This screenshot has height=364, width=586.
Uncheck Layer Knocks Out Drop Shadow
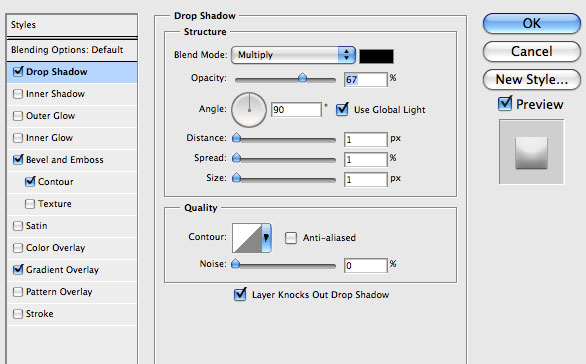[240, 294]
